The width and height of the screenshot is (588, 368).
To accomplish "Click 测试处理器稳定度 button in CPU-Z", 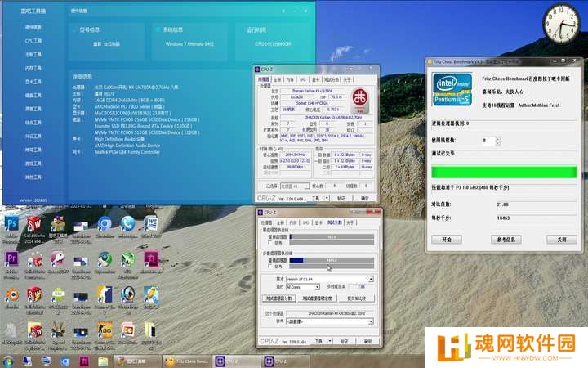I will (x=317, y=298).
